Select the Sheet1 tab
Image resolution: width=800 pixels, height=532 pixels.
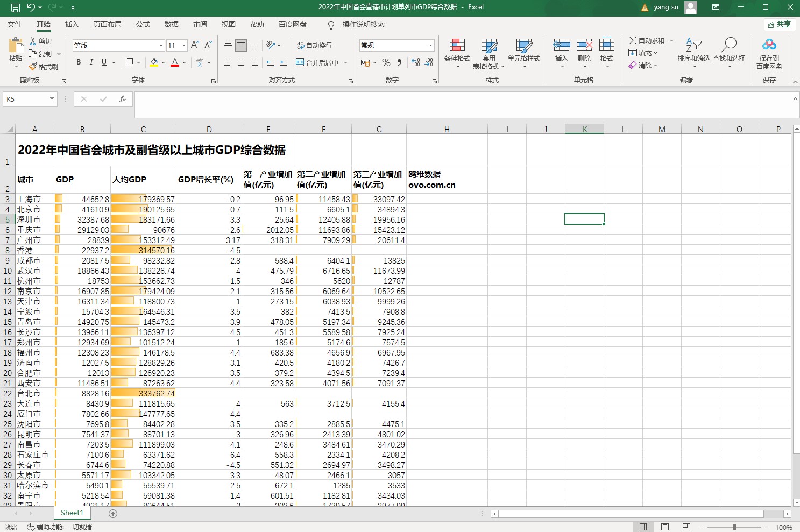pyautogui.click(x=72, y=513)
